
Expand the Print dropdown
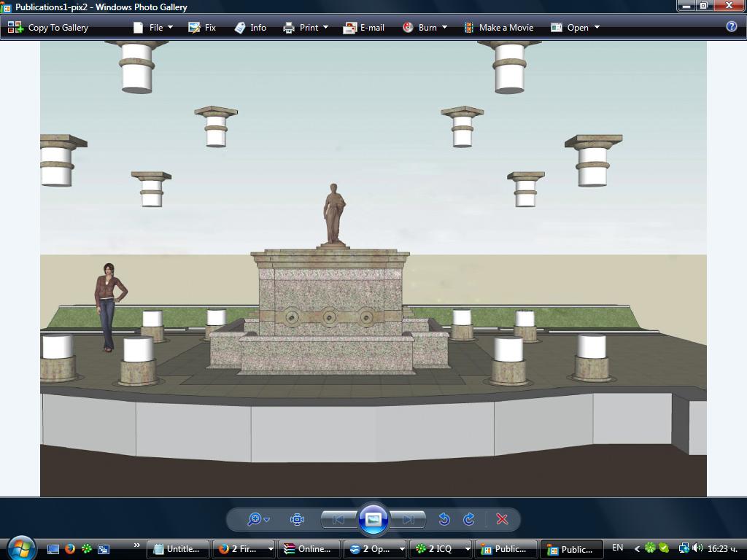326,28
